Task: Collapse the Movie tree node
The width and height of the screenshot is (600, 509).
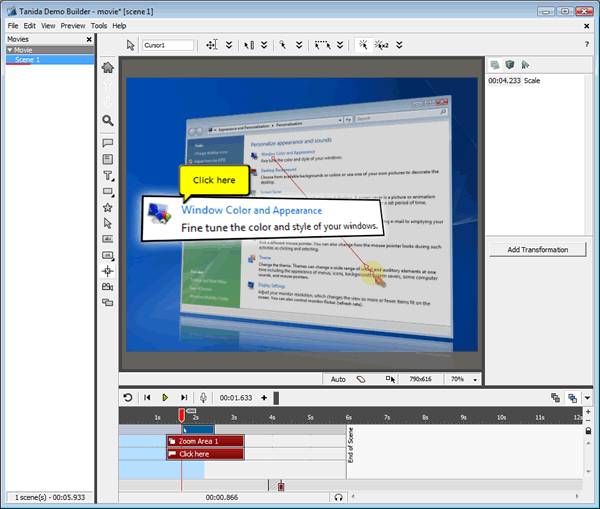Action: 10,50
